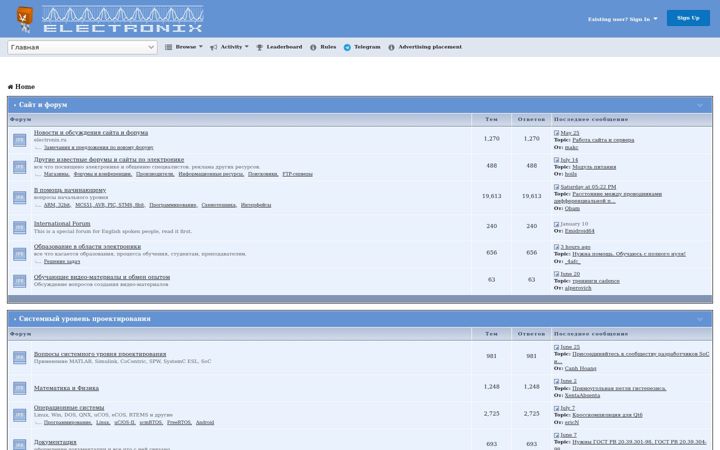Click the 19,613 topics count

tap(491, 196)
